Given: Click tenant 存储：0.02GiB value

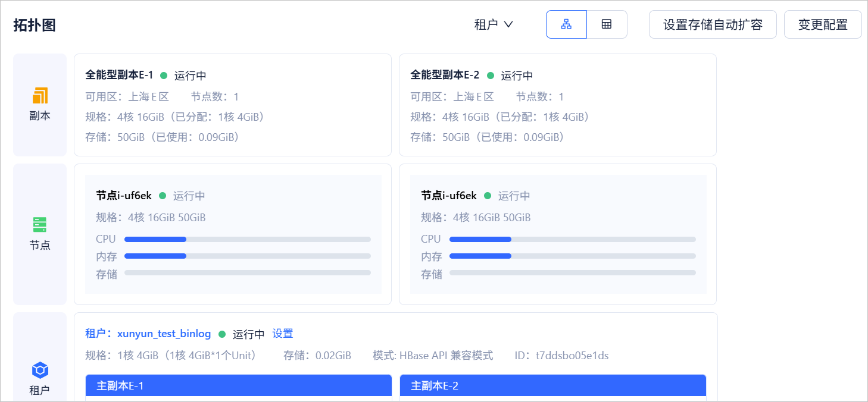Looking at the screenshot, I should click(x=317, y=356).
